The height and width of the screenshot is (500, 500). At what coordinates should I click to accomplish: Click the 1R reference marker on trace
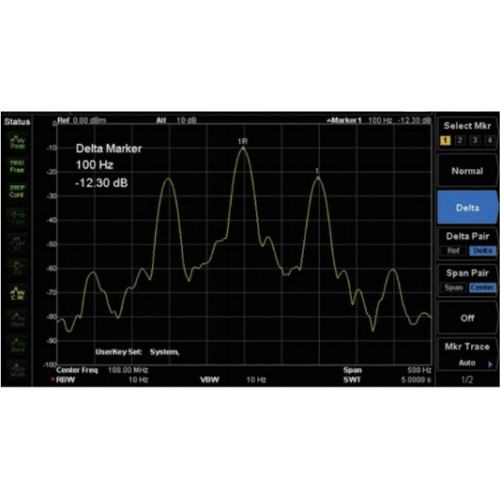[243, 142]
